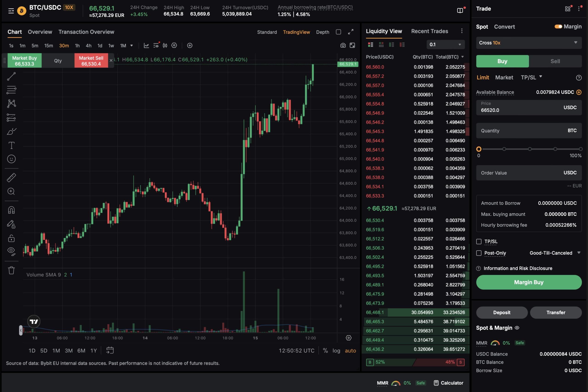Select the Market order tab
This screenshot has width=588, height=392.
[504, 77]
